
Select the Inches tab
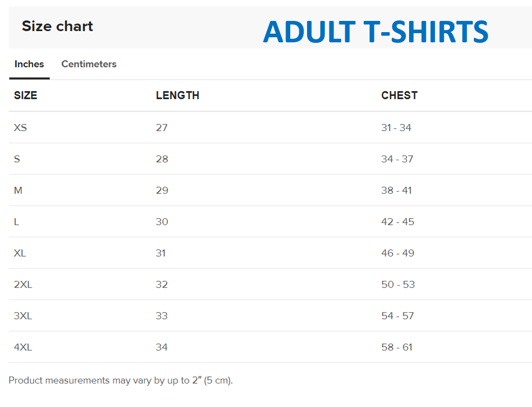29,64
